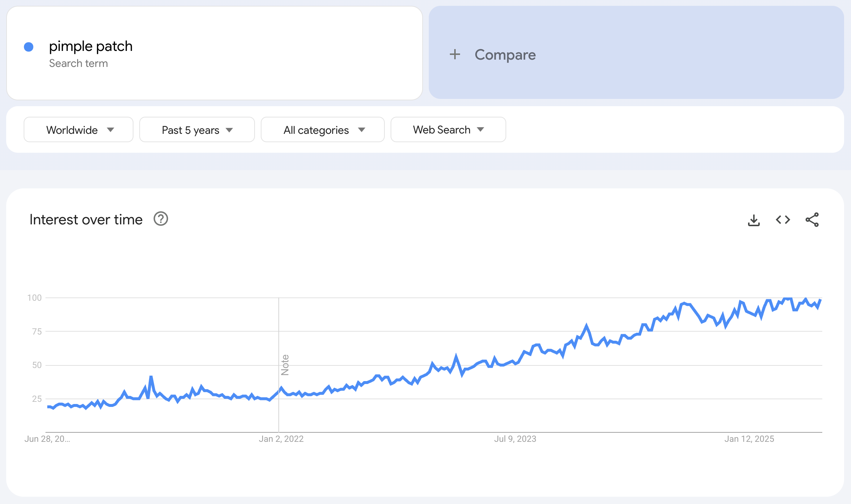Click the Note marker on the chart
Screen dimensions: 851x504
click(285, 365)
